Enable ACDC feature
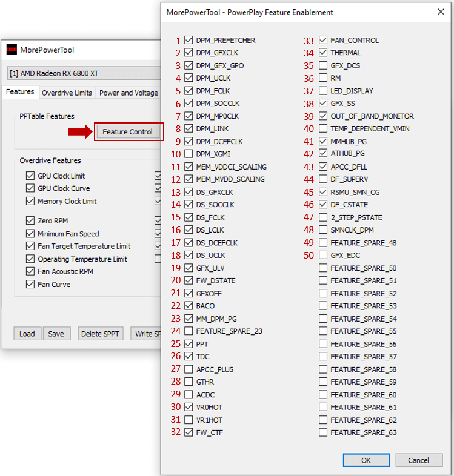The width and height of the screenshot is (454, 476). tap(189, 395)
